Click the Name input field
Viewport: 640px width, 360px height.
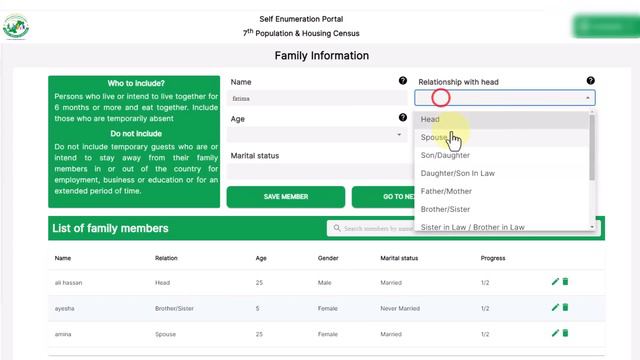pyautogui.click(x=317, y=98)
